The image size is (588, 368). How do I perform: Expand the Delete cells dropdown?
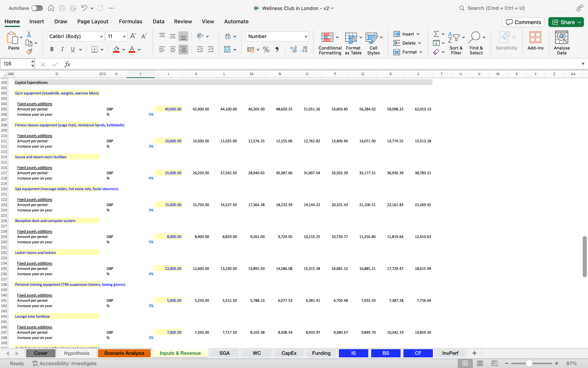coord(420,43)
